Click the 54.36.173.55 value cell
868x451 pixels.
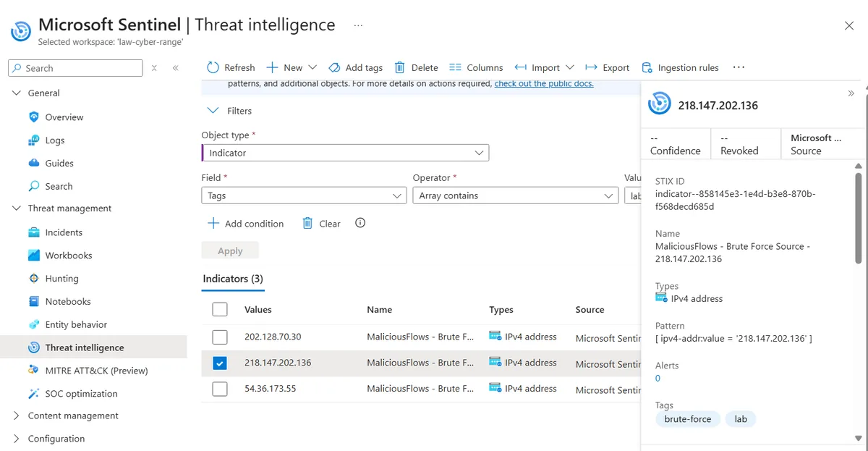tap(271, 389)
